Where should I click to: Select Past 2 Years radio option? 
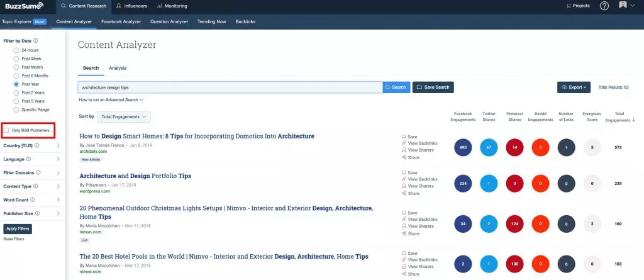[16, 92]
